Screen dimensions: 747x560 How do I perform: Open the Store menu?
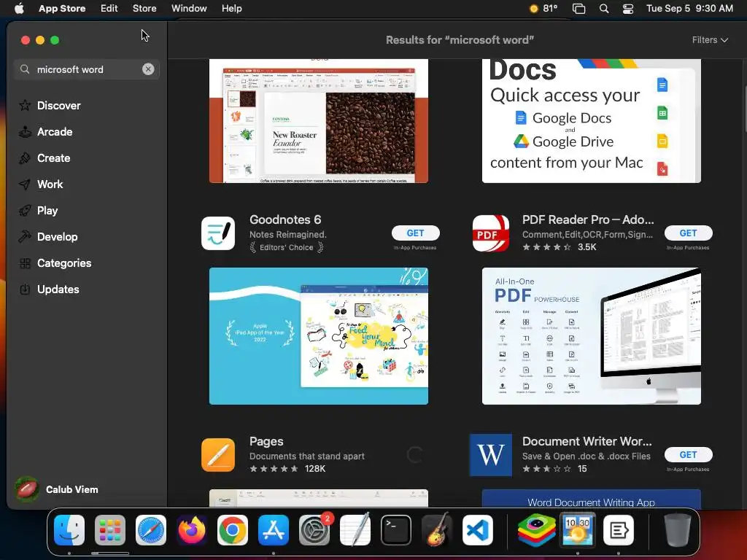pos(144,9)
